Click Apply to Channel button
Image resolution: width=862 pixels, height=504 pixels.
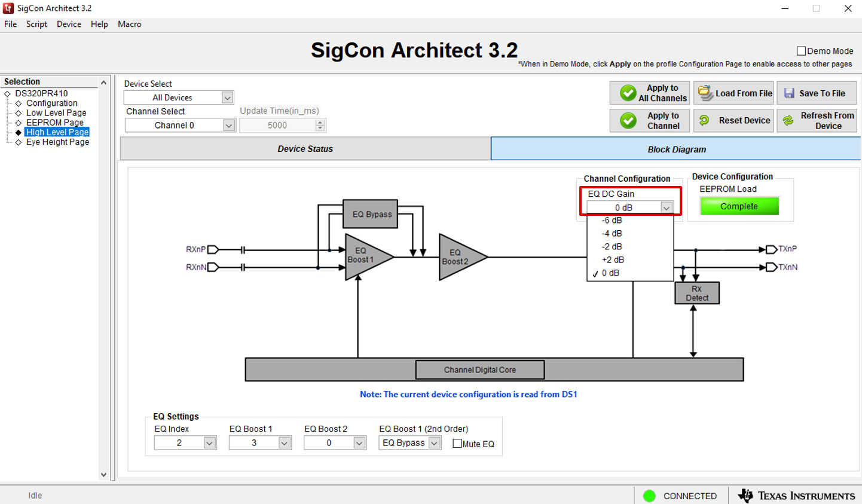[x=650, y=121]
